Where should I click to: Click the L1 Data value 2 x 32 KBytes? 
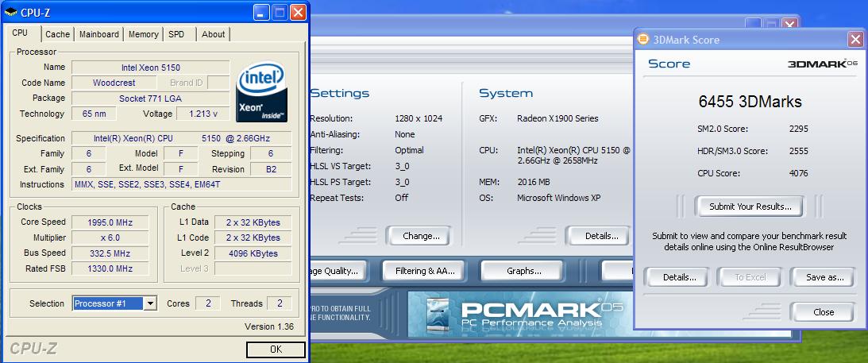click(253, 222)
